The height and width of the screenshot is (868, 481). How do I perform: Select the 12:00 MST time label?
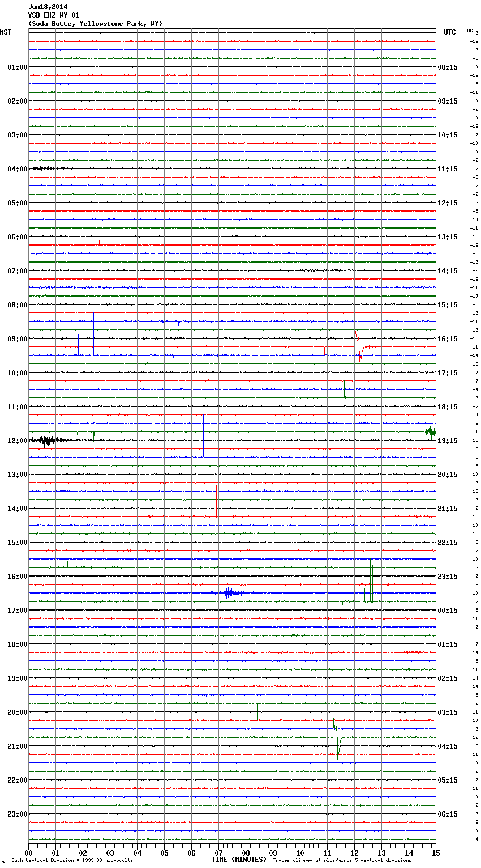pos(17,441)
